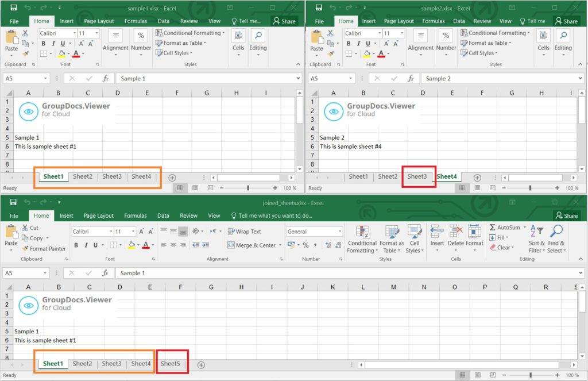Image resolution: width=588 pixels, height=381 pixels.
Task: Toggle bold formatting
Action: pos(76,245)
